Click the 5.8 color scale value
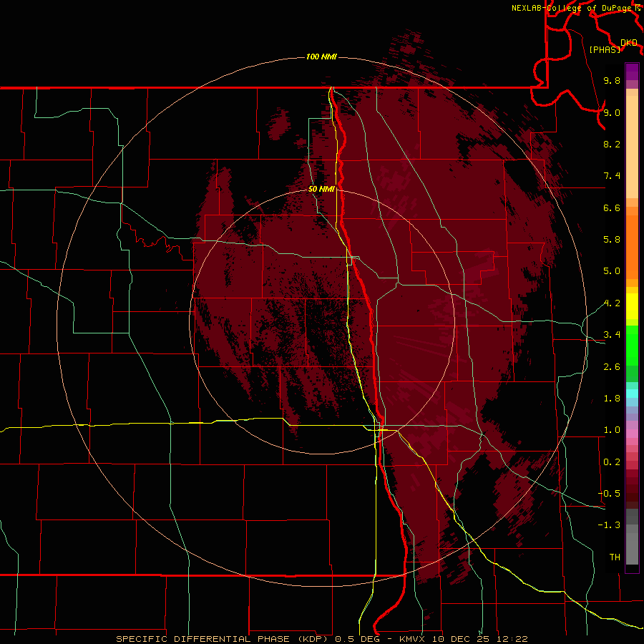This screenshot has width=644, height=644. (612, 240)
